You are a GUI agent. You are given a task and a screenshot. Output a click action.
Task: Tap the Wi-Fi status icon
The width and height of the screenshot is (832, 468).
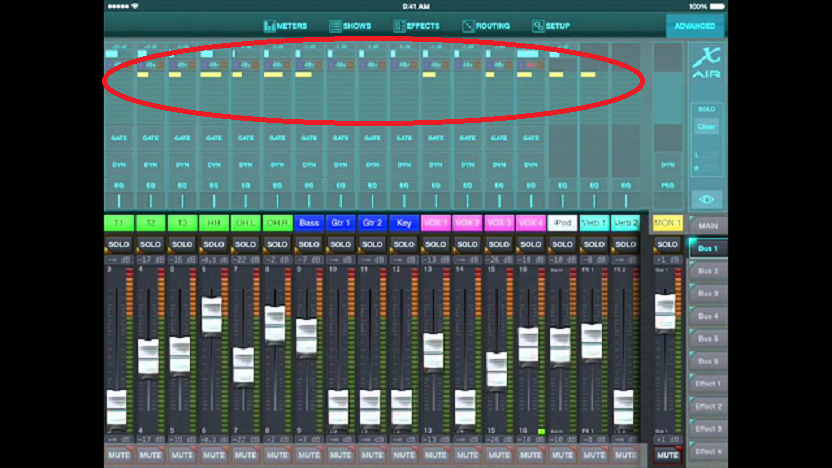tap(135, 6)
